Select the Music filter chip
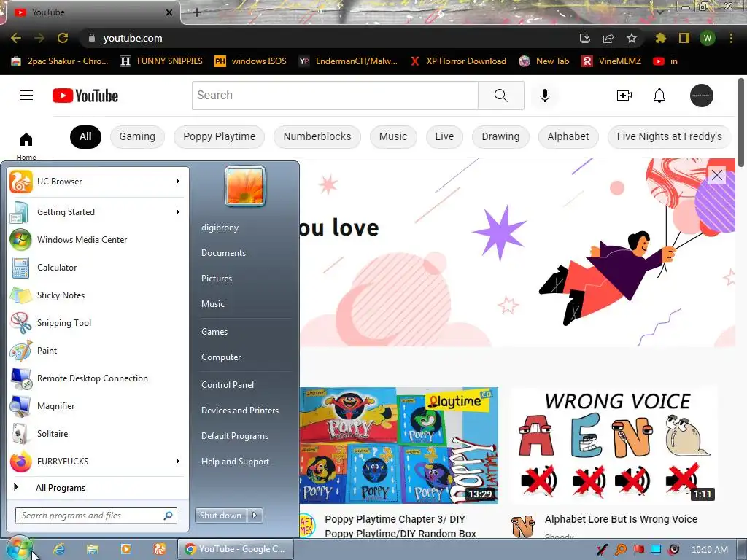This screenshot has width=747, height=560. 393,136
